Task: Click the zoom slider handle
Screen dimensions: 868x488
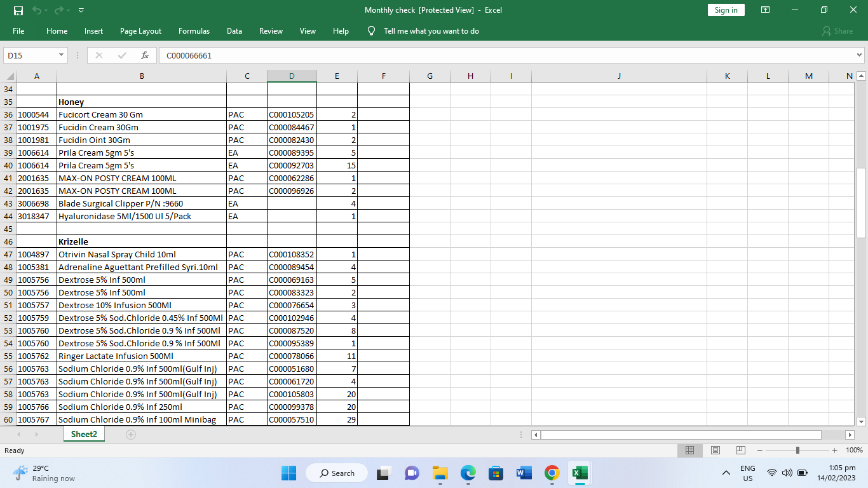Action: click(797, 450)
